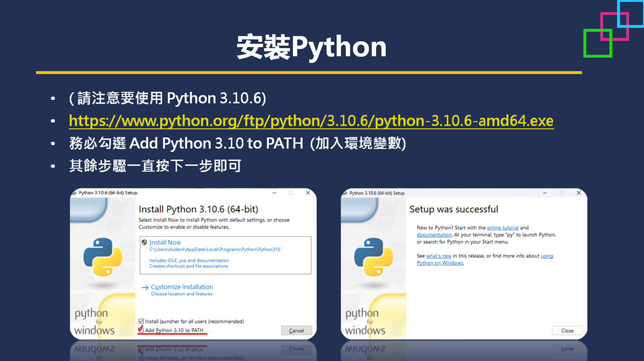The width and height of the screenshot is (644, 361).
Task: Click 'Choose location and features' text
Action: (x=181, y=294)
